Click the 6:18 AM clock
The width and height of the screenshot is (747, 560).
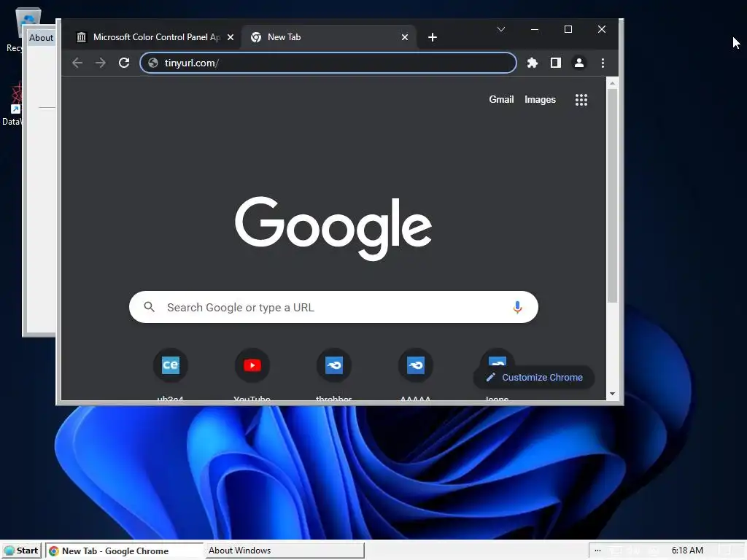pyautogui.click(x=687, y=551)
